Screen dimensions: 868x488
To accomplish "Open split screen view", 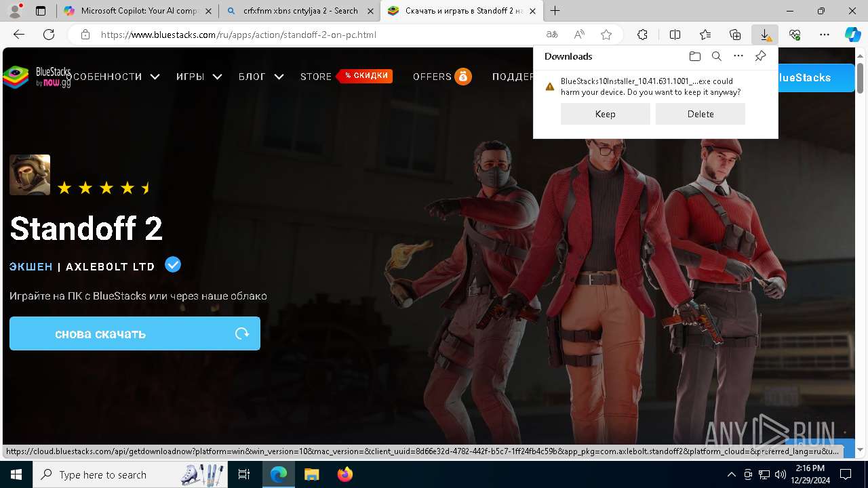I will 675,35.
